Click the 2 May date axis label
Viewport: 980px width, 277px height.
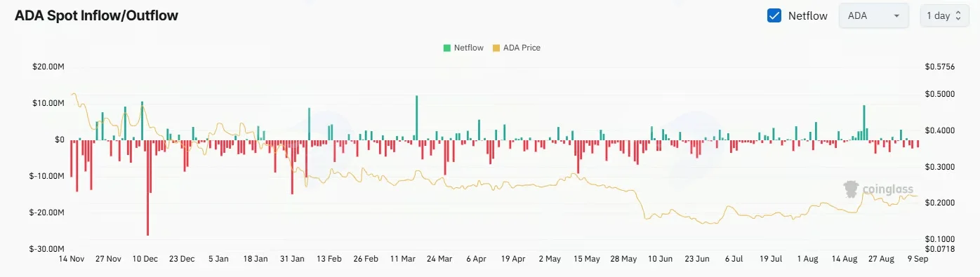point(549,259)
